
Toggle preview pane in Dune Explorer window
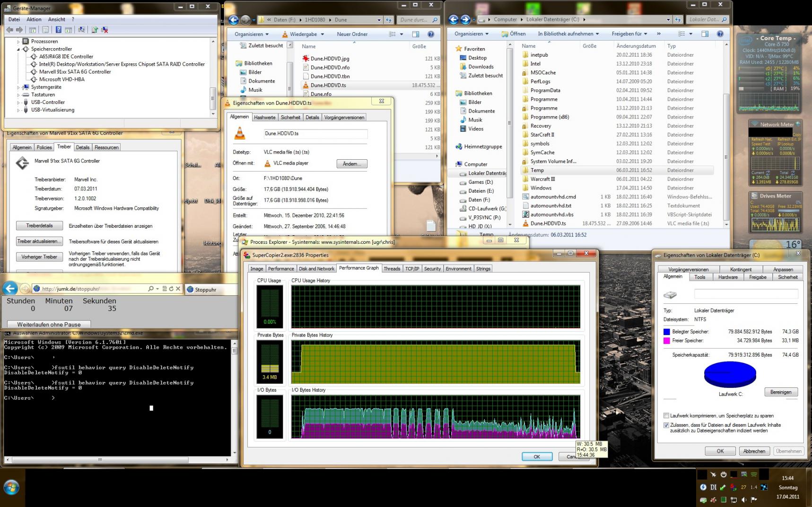[416, 34]
